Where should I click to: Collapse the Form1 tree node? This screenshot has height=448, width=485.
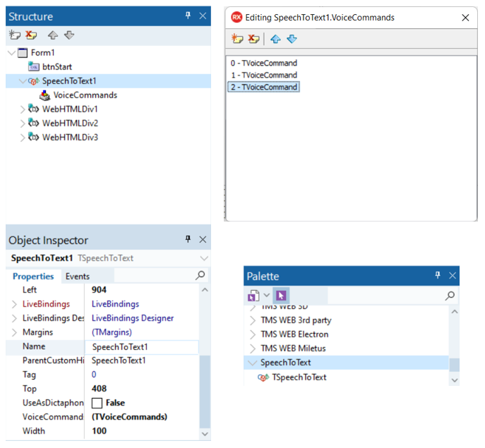point(11,52)
